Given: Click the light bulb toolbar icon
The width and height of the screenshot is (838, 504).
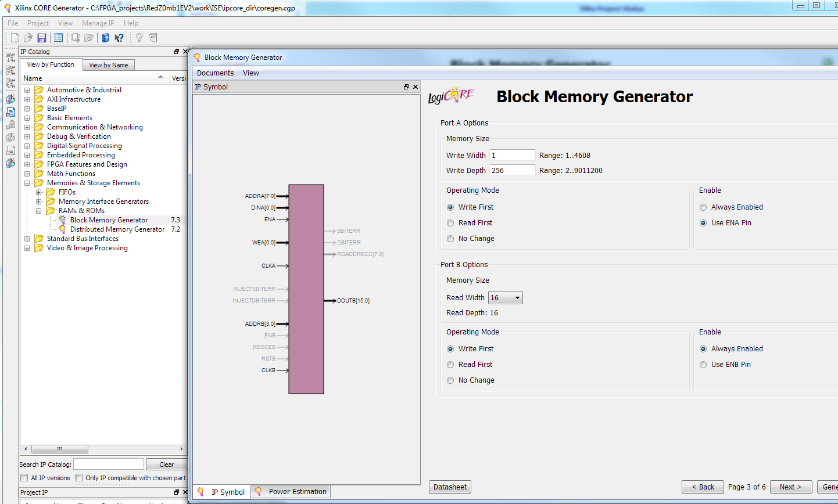Looking at the screenshot, I should (x=139, y=38).
